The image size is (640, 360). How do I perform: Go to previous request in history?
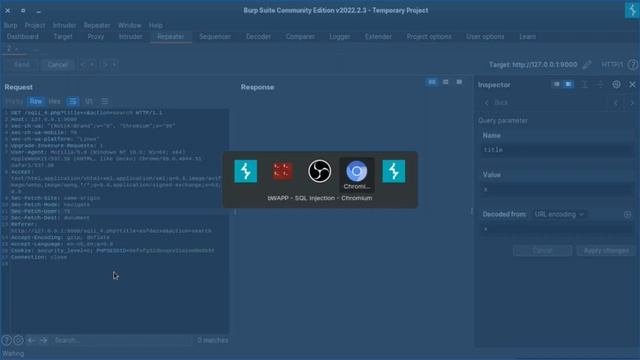pos(83,64)
